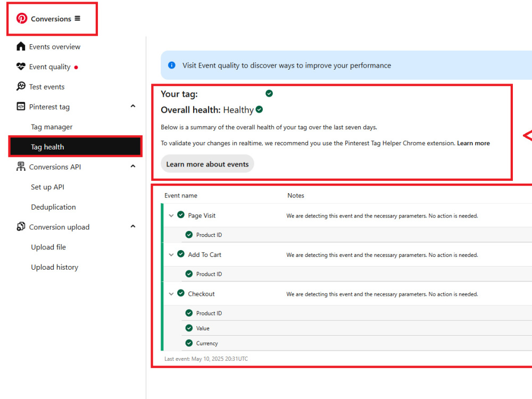Image resolution: width=532 pixels, height=399 pixels.
Task: Click the Checkout row's note text
Action: pos(382,294)
